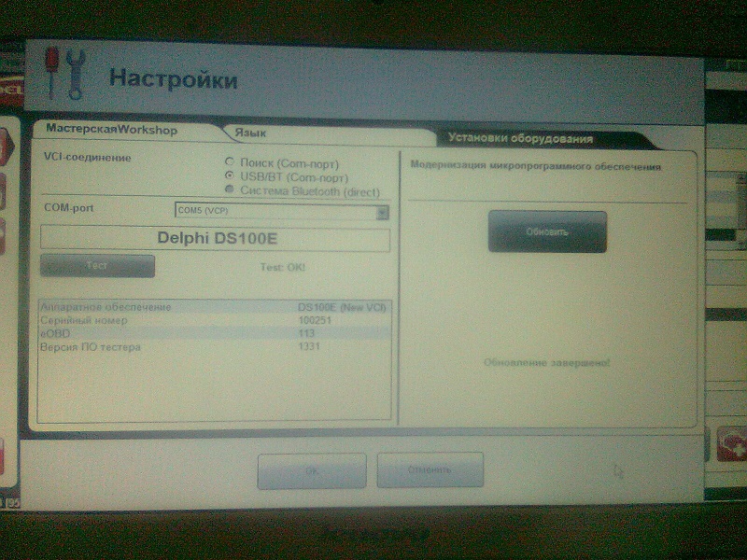
Task: Open the МастерскаяWorkshop tab
Action: pos(111,130)
